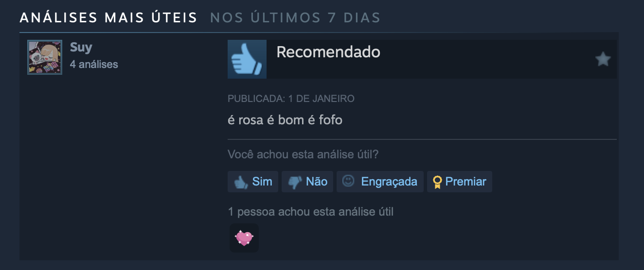View the reviewer's 4 análises
644x270 pixels.
tap(94, 64)
